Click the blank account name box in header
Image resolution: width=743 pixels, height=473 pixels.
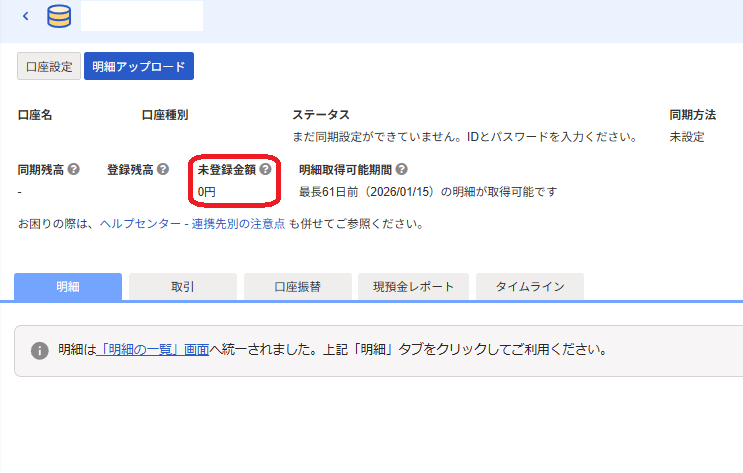pos(141,16)
